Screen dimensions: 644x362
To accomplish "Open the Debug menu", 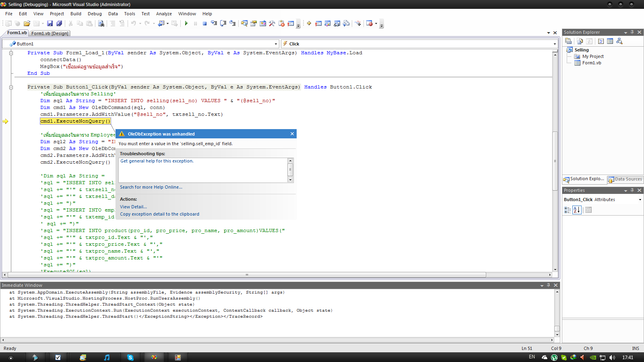I will click(95, 14).
